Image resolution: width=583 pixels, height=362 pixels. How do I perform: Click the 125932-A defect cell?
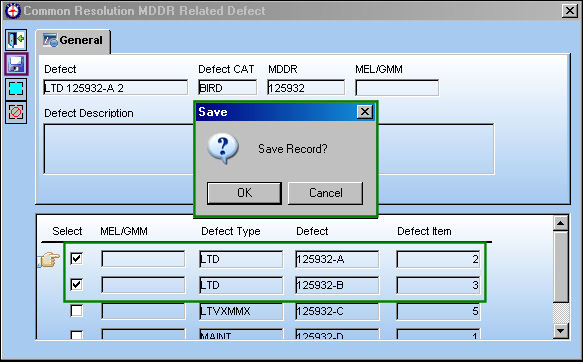337,259
